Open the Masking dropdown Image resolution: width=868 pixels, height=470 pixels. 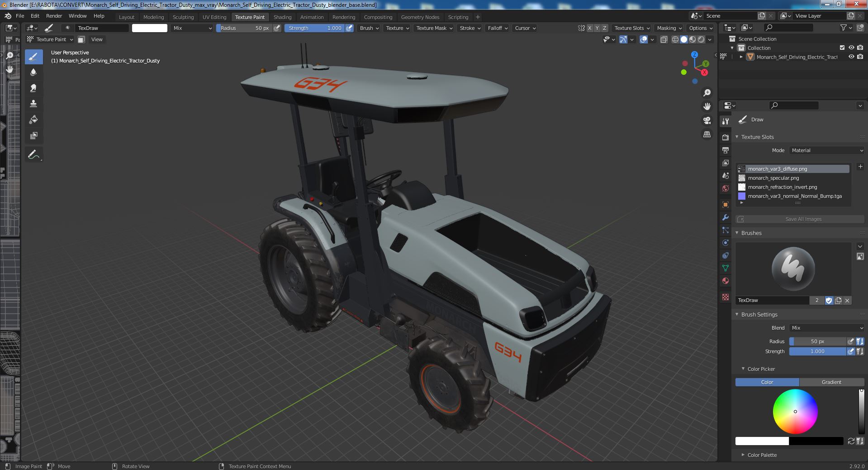coord(669,28)
